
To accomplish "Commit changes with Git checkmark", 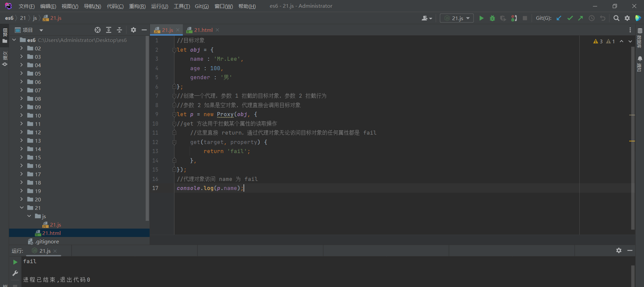I will pos(570,18).
